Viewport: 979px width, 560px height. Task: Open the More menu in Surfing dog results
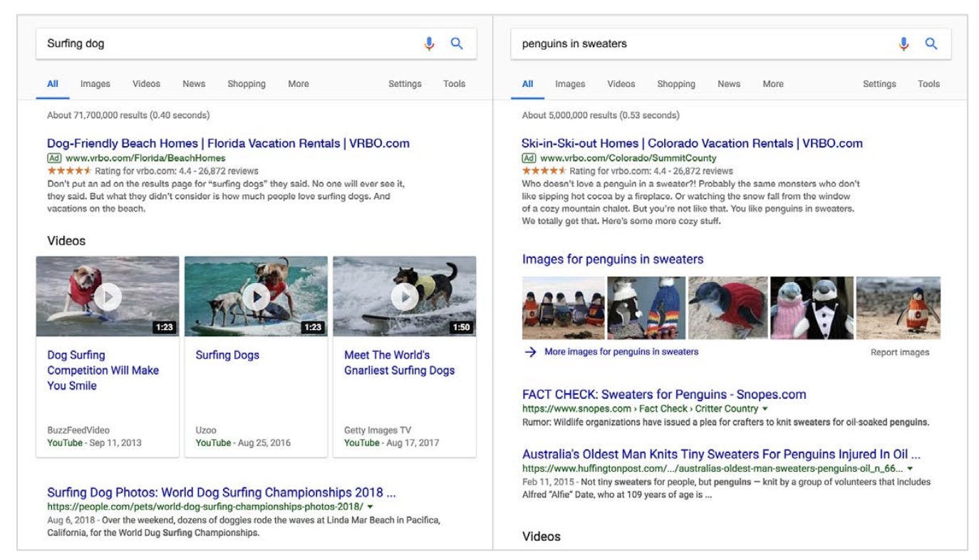coord(299,84)
